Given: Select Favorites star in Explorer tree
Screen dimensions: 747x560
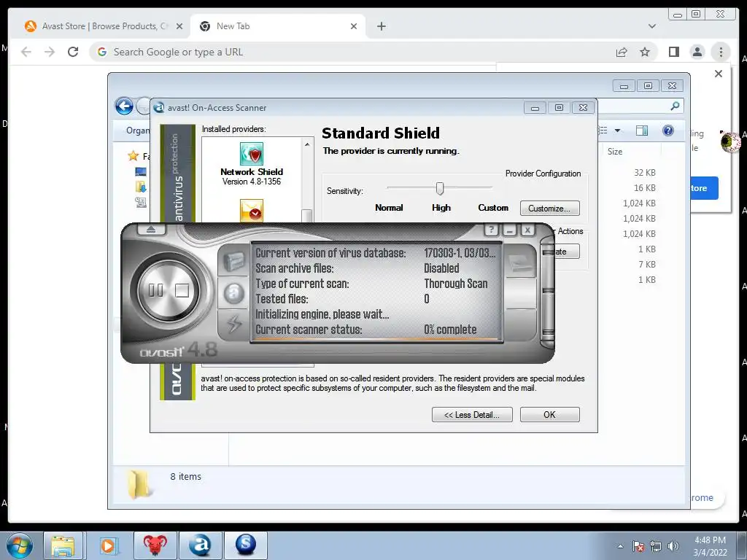Looking at the screenshot, I should [x=133, y=156].
